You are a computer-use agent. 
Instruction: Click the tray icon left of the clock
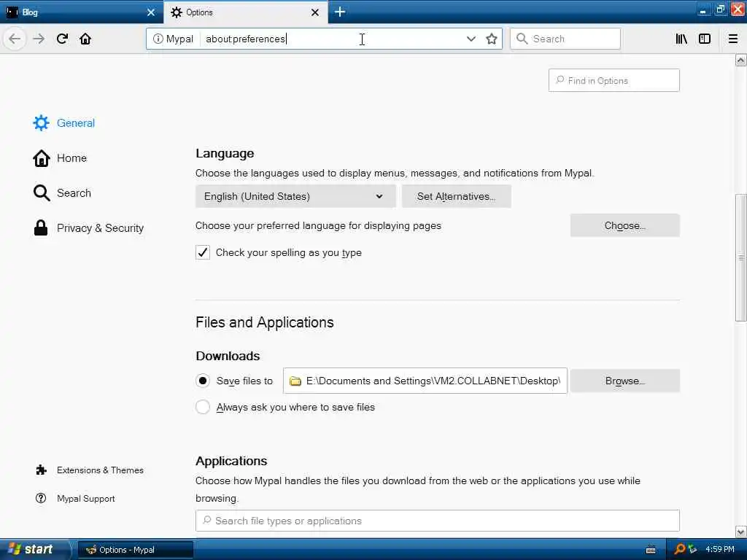[693, 549]
